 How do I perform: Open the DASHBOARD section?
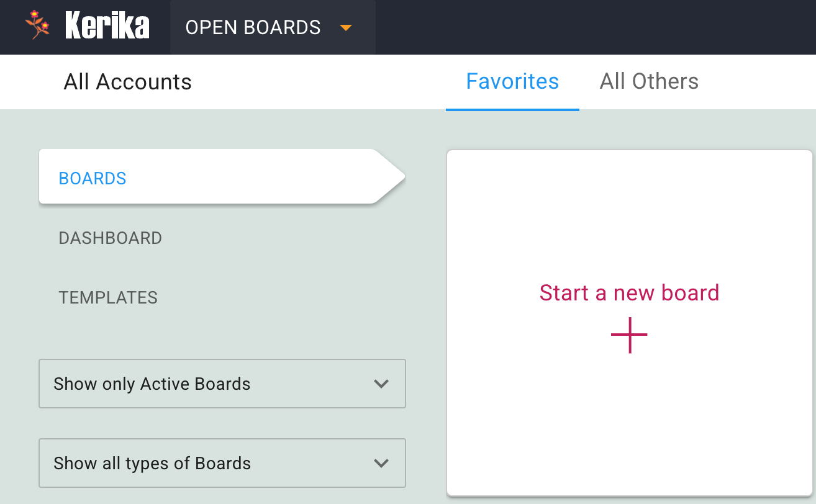[110, 238]
